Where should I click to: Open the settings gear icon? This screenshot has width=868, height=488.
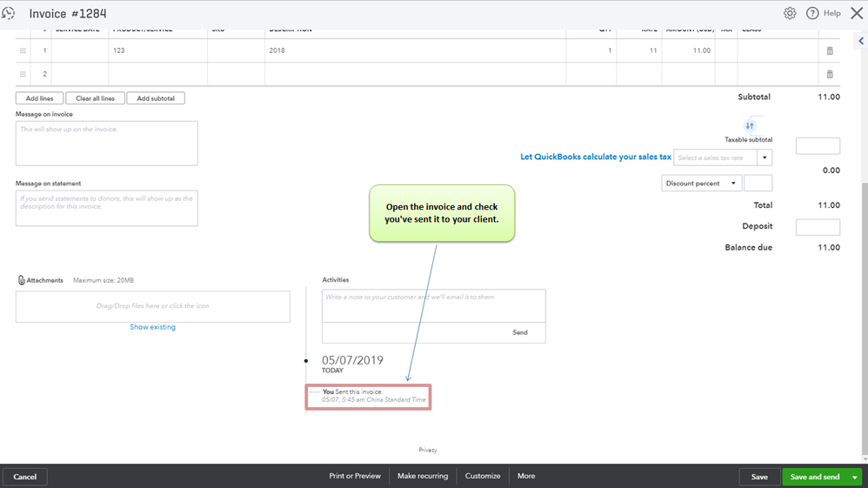790,13
